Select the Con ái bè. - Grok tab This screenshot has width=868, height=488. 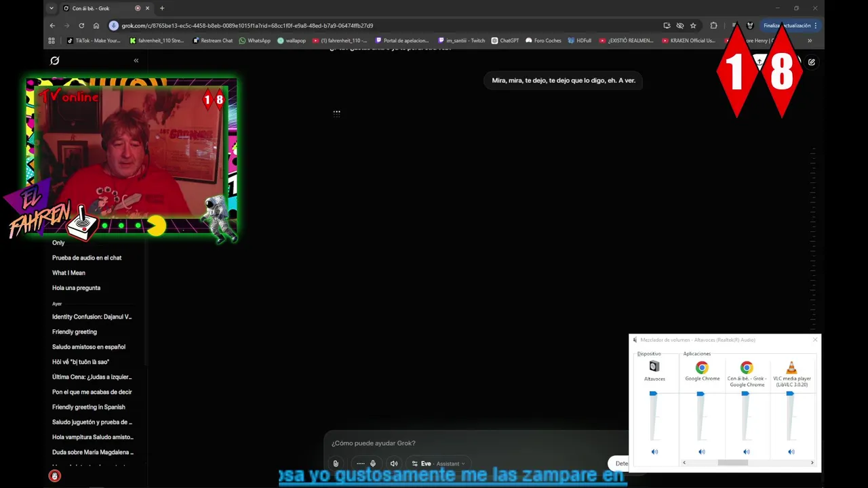[x=105, y=8]
